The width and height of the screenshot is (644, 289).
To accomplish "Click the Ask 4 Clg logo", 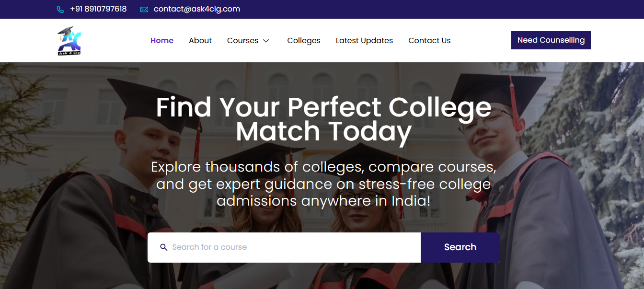I will click(x=69, y=41).
